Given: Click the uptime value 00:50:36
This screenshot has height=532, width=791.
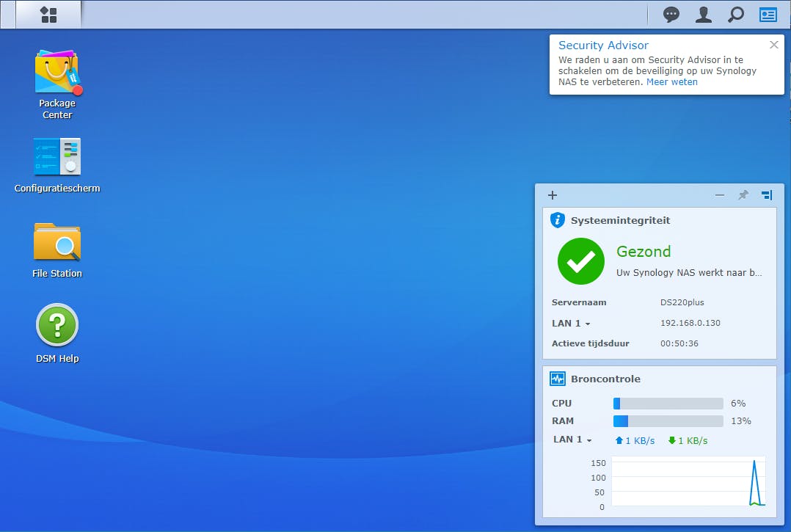Looking at the screenshot, I should [x=679, y=343].
